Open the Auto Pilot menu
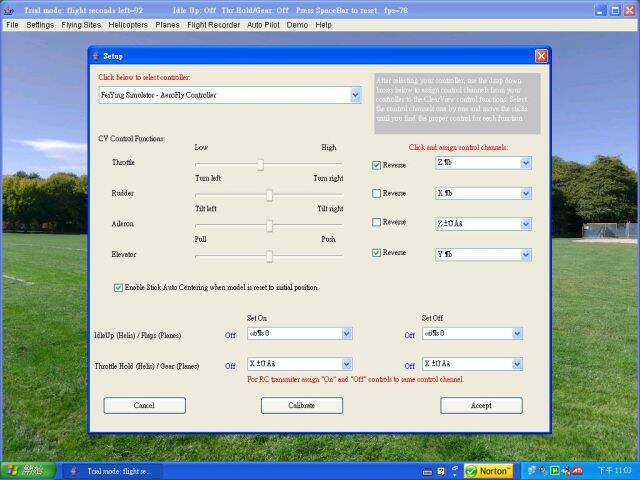 [263, 25]
